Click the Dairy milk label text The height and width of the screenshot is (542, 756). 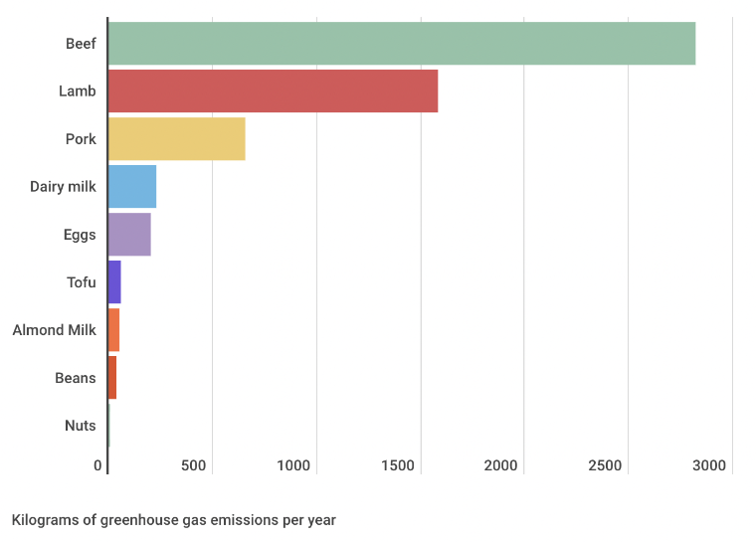63,187
